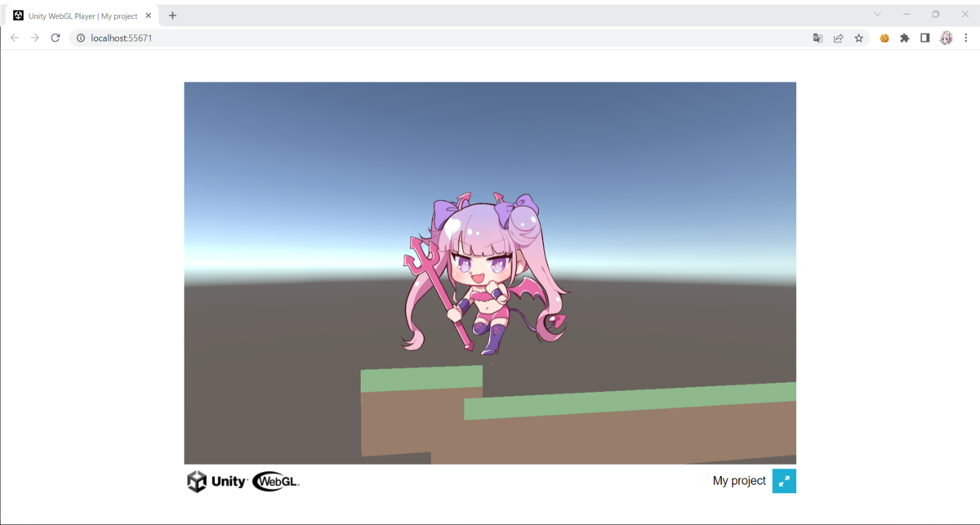Open the translate page icon
The image size is (980, 525).
817,38
